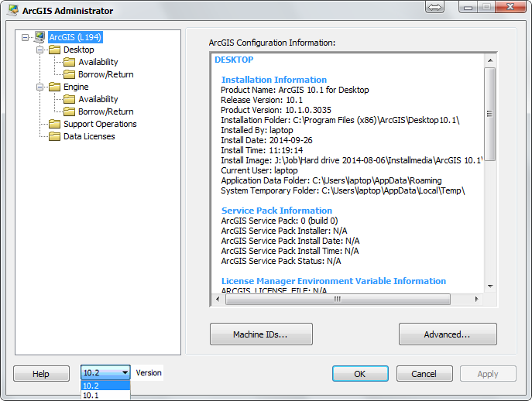
Task: Collapse the Desktop tree node
Action: (40, 50)
